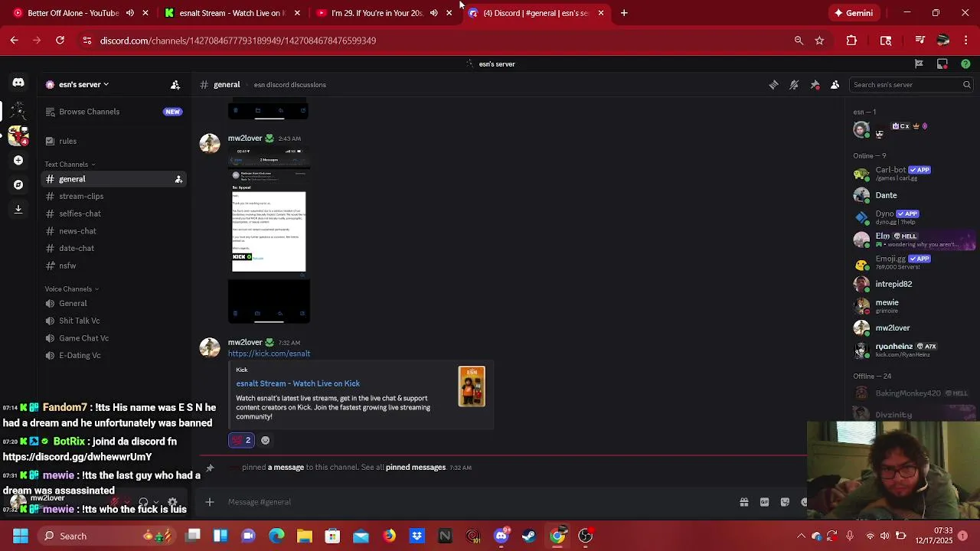Viewport: 980px width, 551px height.
Task: Open Discord direct messages home icon
Action: pyautogui.click(x=18, y=83)
